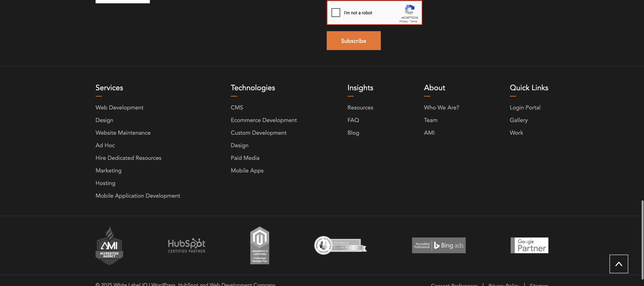Select the Bing Ads Accredited Professional badge
The width and height of the screenshot is (644, 286).
pos(439,245)
